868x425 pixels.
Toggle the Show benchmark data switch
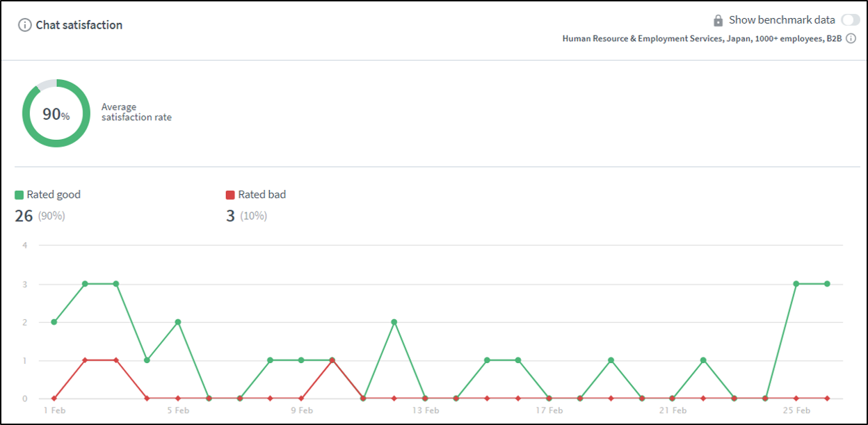pyautogui.click(x=850, y=20)
